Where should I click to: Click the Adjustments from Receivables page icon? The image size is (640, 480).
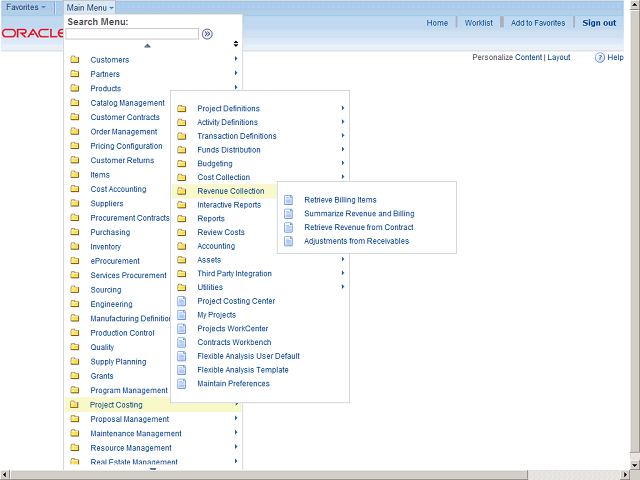pos(289,241)
